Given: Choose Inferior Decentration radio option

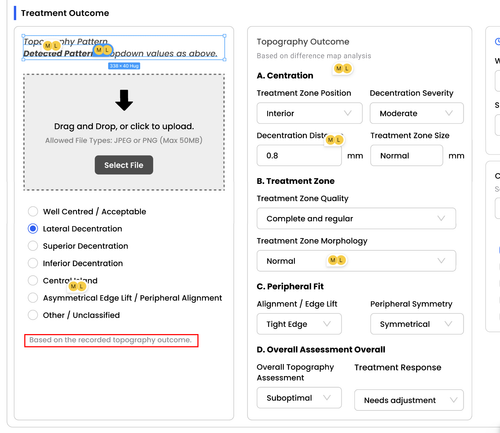Looking at the screenshot, I should tap(33, 263).
